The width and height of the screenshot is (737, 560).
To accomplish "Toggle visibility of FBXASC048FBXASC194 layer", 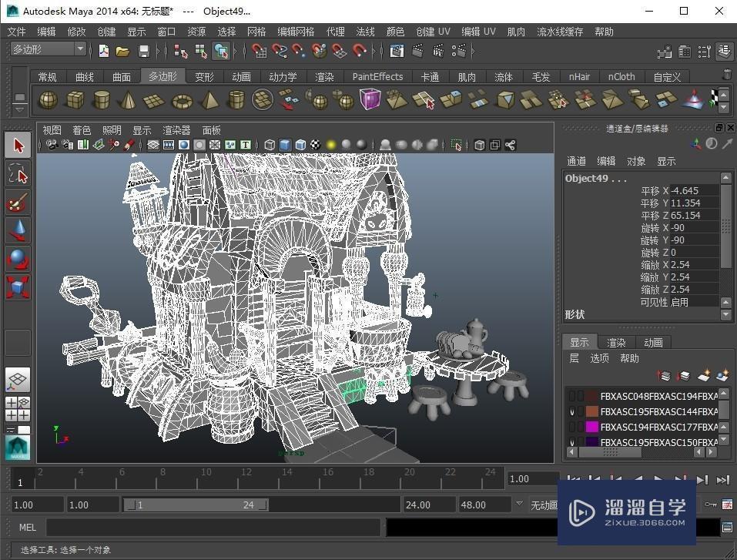I will pos(572,396).
